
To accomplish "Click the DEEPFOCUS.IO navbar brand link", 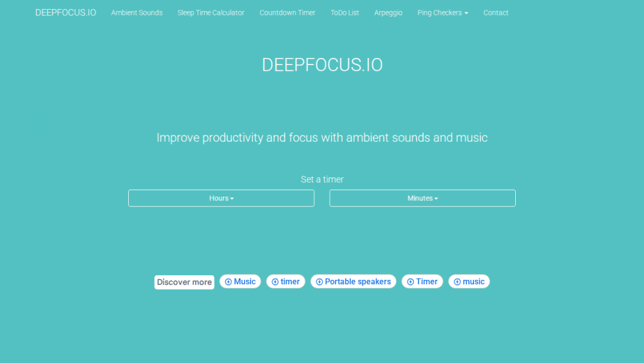I will click(66, 13).
